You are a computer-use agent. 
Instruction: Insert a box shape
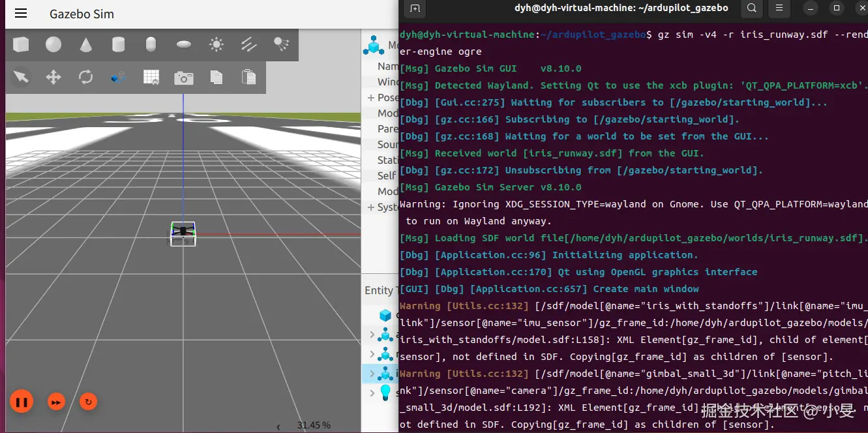[21, 44]
